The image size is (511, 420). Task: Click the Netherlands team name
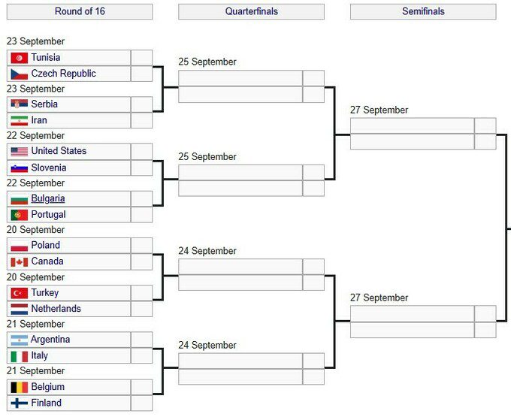pyautogui.click(x=56, y=309)
